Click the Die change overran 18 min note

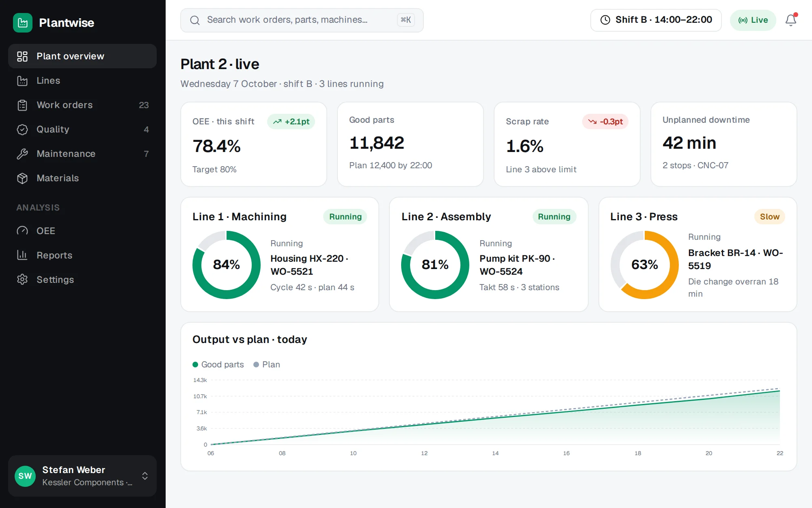coord(733,287)
